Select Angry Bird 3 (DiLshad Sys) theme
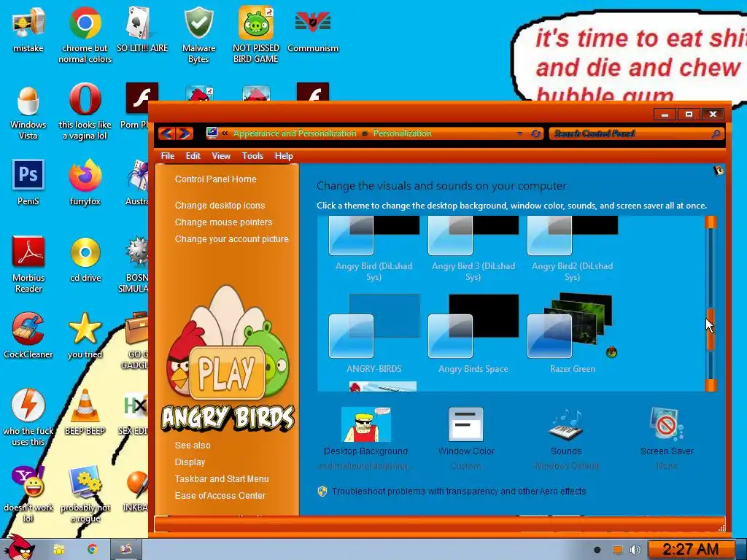Image resolution: width=747 pixels, height=560 pixels. 473,249
